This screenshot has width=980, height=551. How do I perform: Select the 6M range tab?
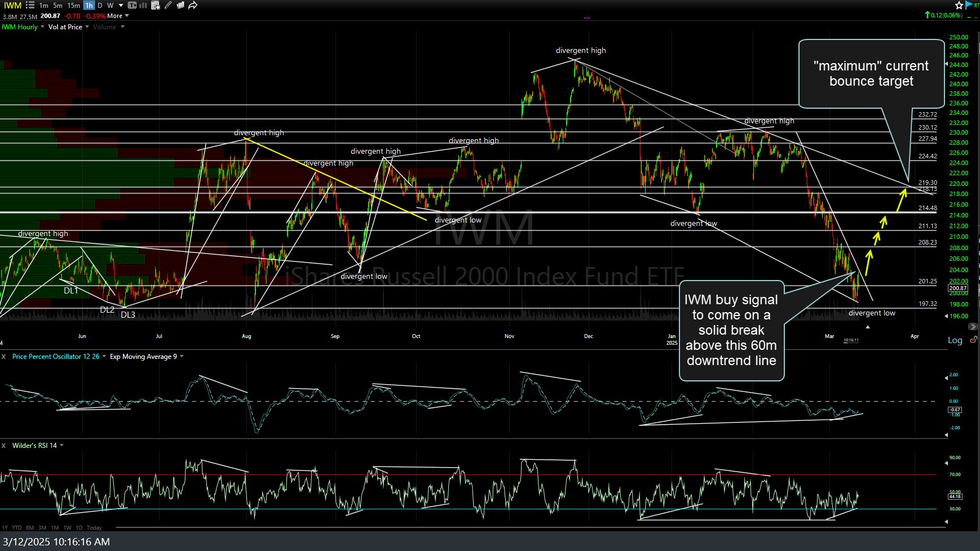30,528
